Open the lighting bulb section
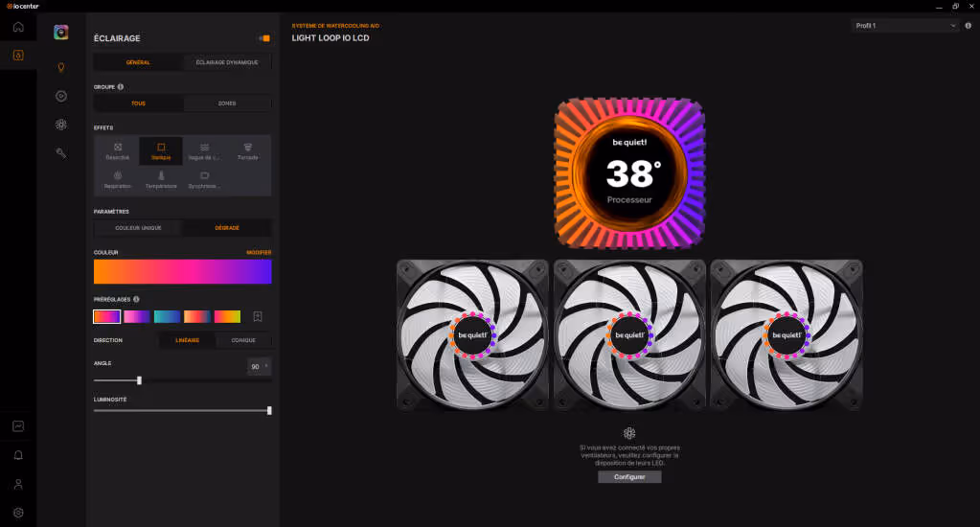The height and width of the screenshot is (527, 980). 60,67
